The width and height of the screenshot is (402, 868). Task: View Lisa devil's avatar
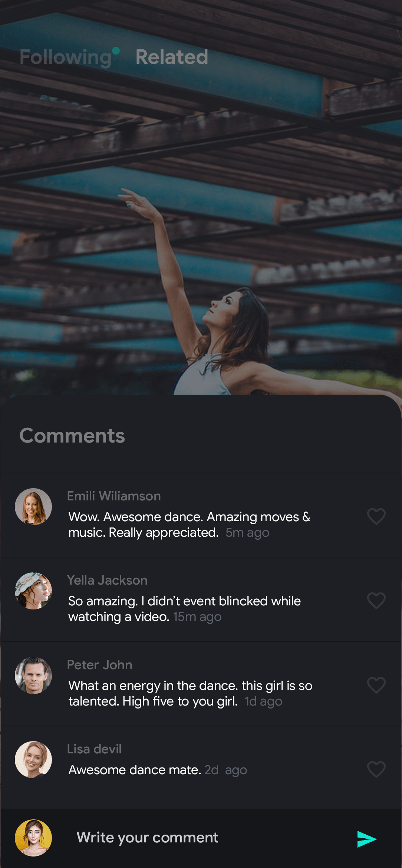click(x=33, y=759)
